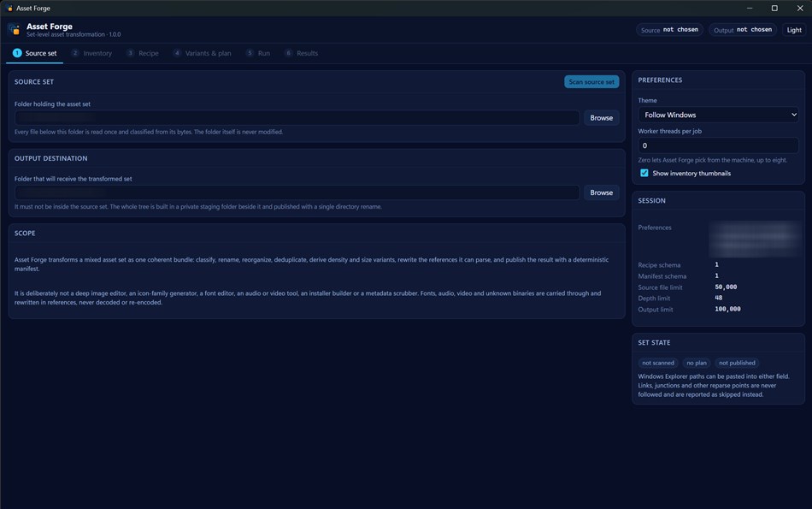
Task: Switch to Light theme button
Action: tap(794, 30)
